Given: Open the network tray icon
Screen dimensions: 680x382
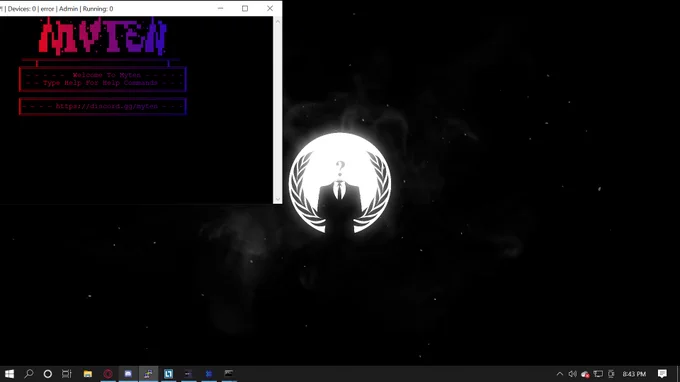Looking at the screenshot, I should click(598, 374).
